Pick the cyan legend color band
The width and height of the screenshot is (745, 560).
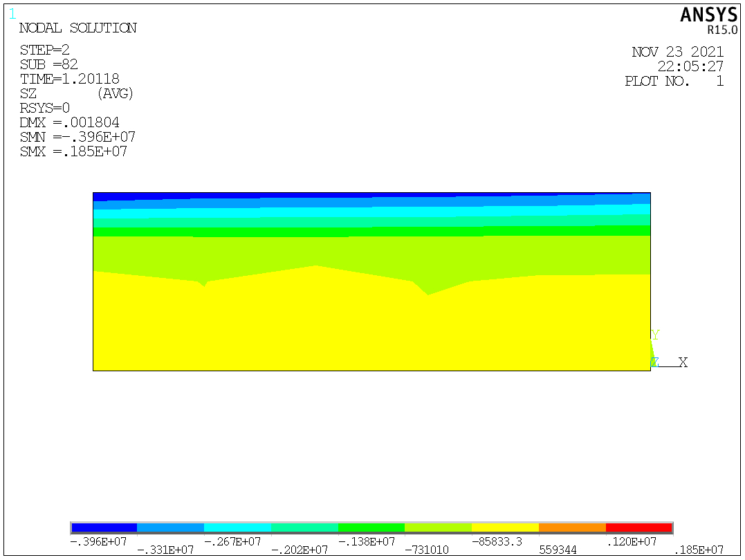(x=237, y=528)
